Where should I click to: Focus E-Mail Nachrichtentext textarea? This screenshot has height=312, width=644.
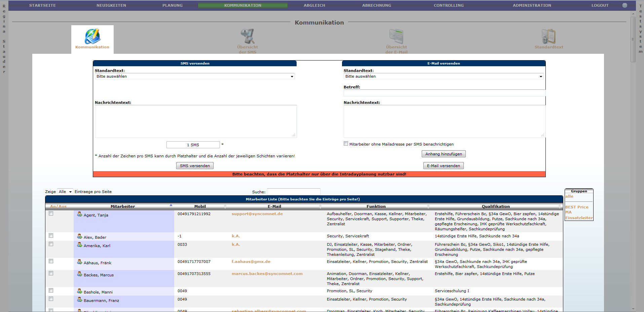coord(445,121)
